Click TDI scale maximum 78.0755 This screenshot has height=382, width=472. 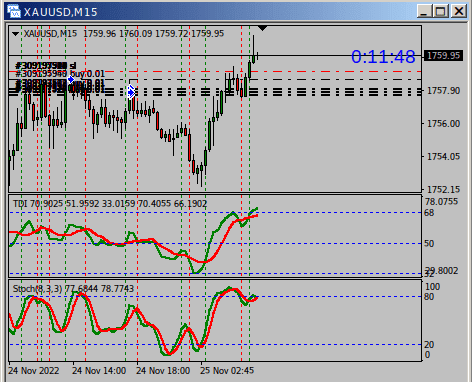click(441, 202)
